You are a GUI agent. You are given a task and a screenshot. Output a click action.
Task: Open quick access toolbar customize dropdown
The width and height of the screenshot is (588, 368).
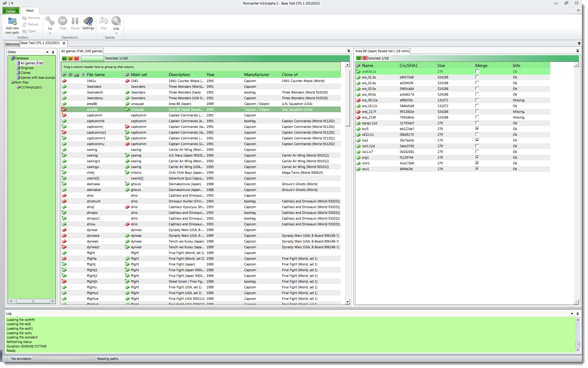[12, 3]
